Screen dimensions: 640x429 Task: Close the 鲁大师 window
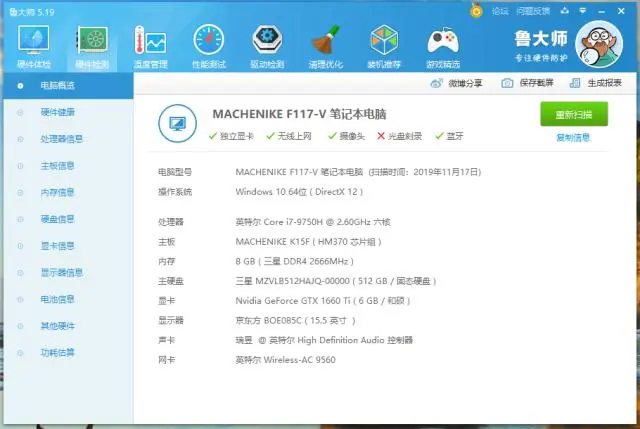(x=621, y=11)
